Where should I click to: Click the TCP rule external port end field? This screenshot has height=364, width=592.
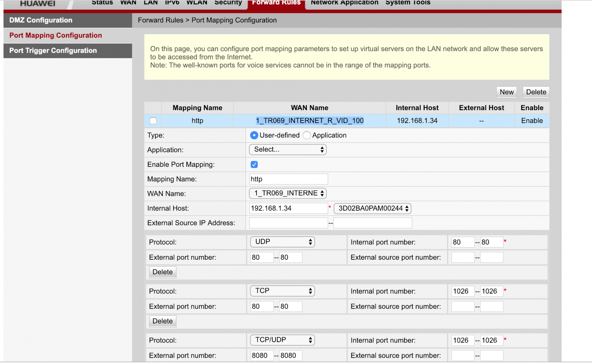pos(291,306)
